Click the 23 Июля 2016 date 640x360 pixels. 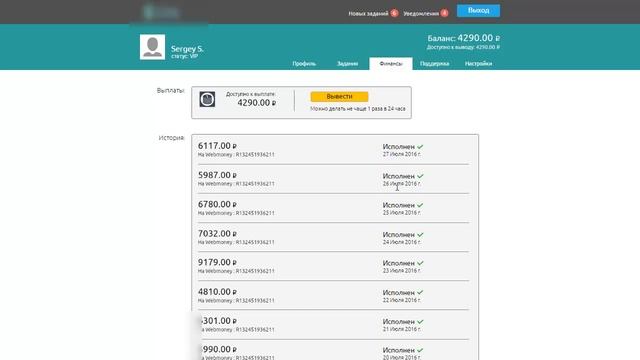coord(402,271)
